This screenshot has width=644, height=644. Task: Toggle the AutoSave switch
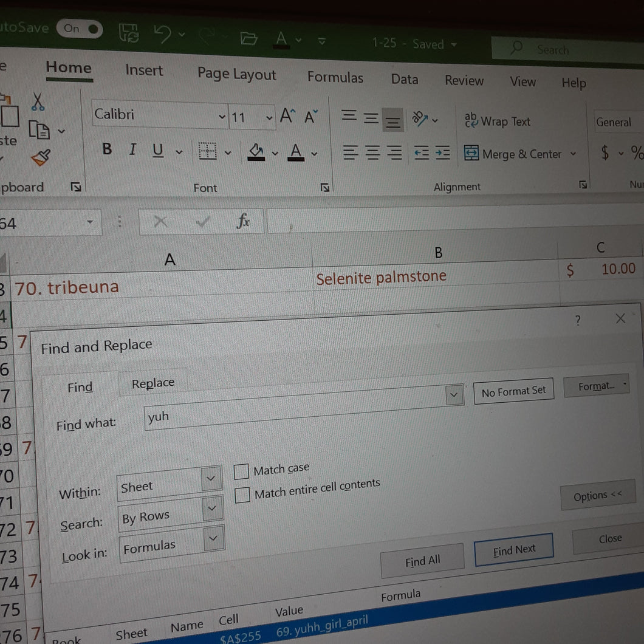pyautogui.click(x=80, y=29)
